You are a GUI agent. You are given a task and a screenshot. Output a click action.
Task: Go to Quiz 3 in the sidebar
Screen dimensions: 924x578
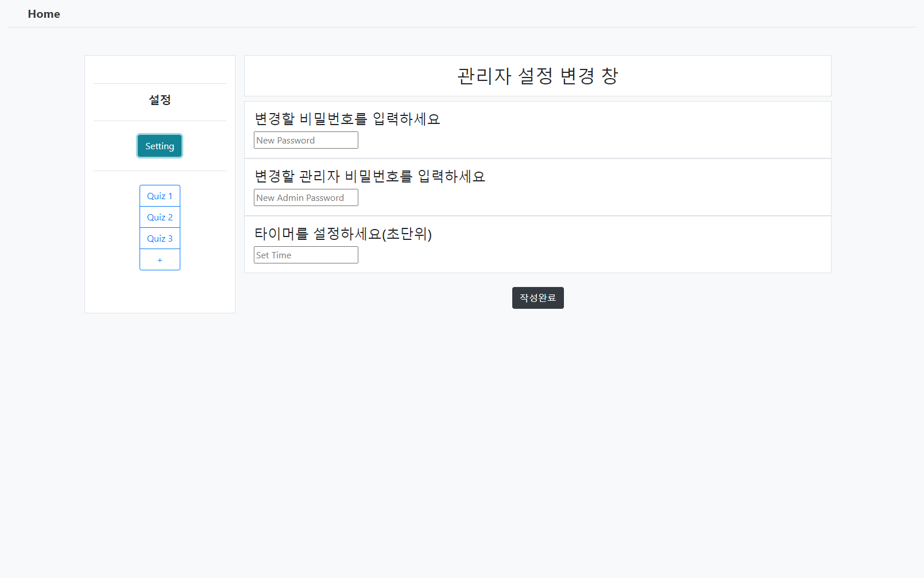(x=160, y=238)
